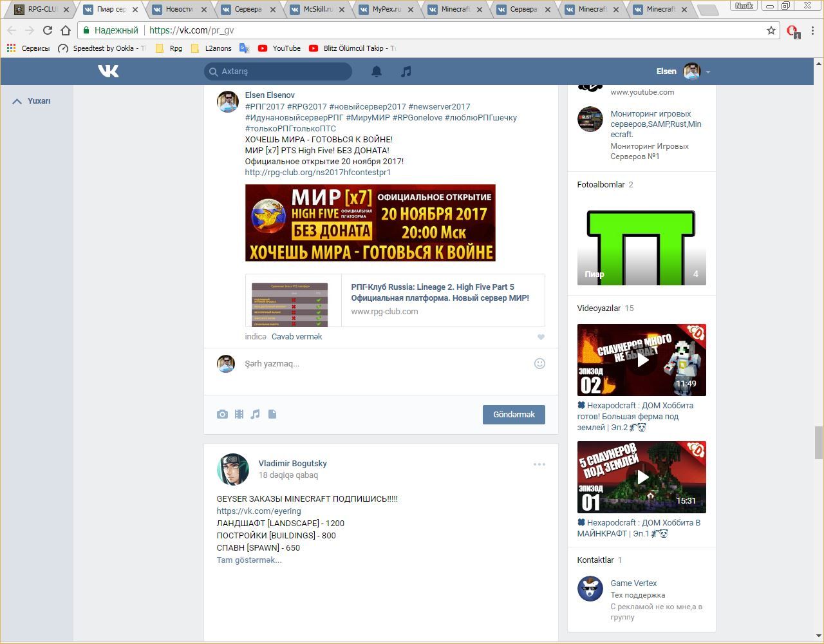
Task: Click the red extension icon in Chrome toolbar
Action: point(792,30)
